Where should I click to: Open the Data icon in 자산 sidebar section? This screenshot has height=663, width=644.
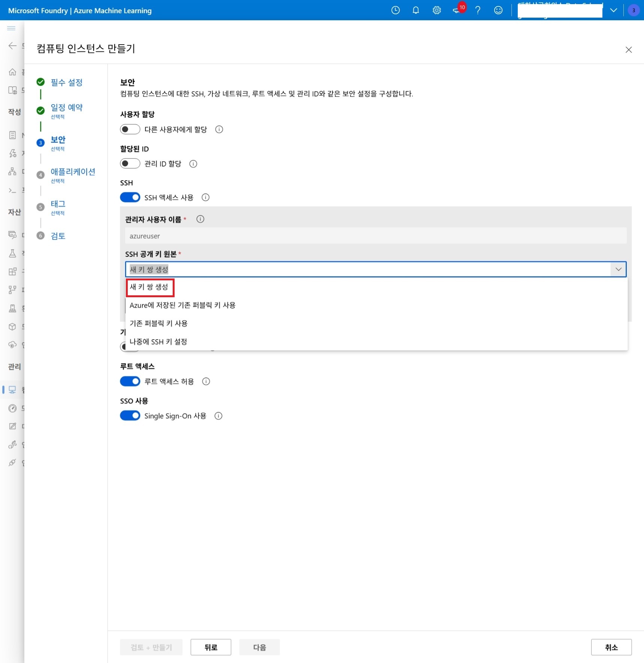tap(12, 235)
